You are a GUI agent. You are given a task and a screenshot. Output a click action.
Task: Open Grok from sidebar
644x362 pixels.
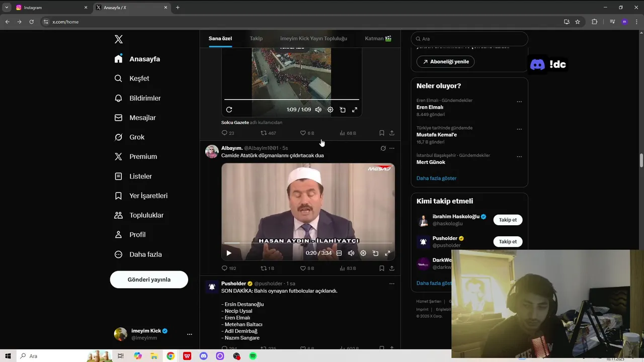(x=129, y=137)
